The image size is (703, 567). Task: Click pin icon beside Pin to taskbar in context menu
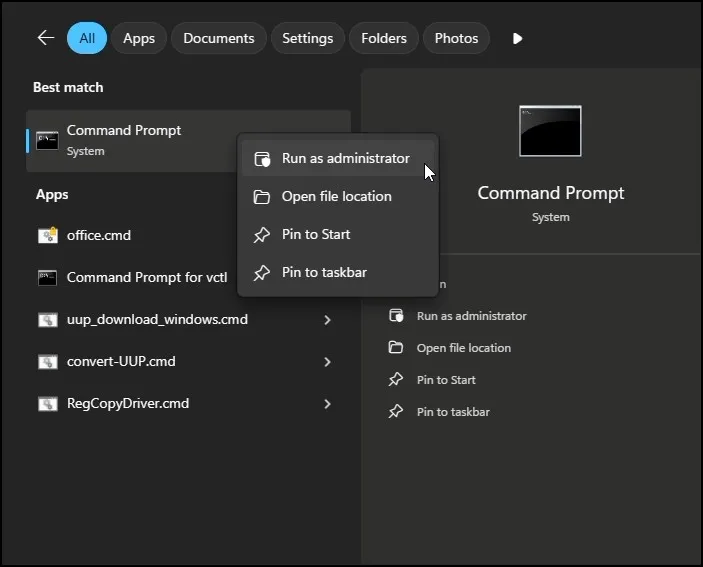tap(261, 273)
